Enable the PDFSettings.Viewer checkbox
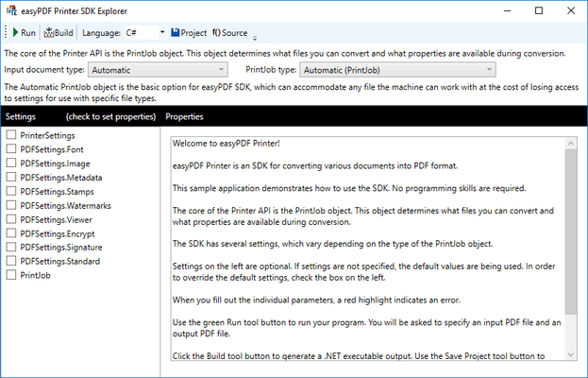The image size is (588, 378). tap(11, 219)
